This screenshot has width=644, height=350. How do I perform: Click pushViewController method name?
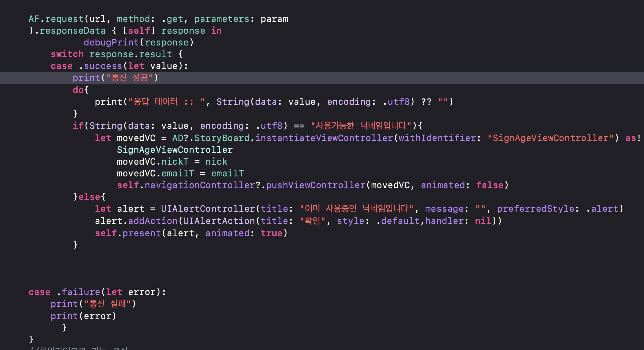coord(315,185)
